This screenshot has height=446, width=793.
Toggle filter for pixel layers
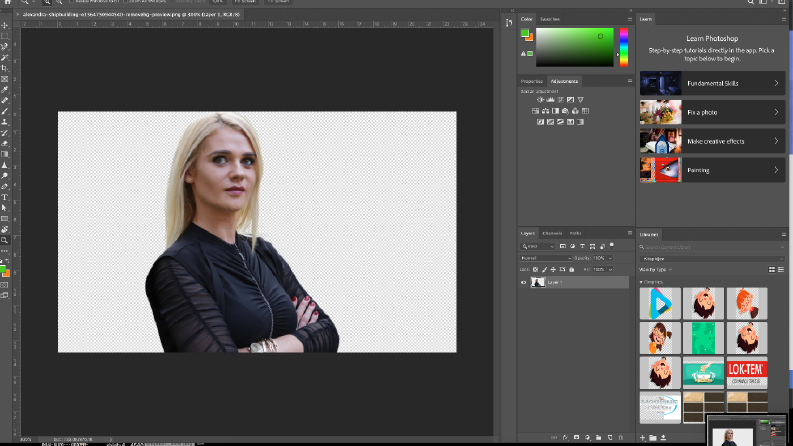pyautogui.click(x=562, y=246)
